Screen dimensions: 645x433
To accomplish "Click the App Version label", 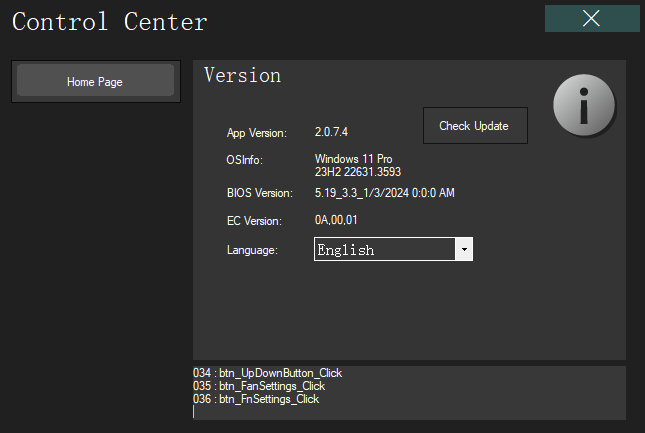I will click(256, 132).
